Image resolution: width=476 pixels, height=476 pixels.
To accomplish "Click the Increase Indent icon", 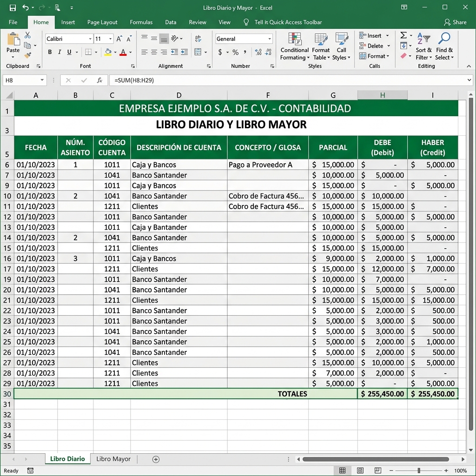I will pyautogui.click(x=184, y=52).
